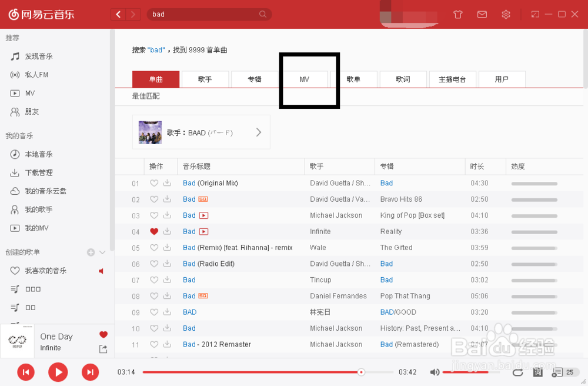Go forward with the forward arrow
The height and width of the screenshot is (386, 588).
(x=133, y=14)
